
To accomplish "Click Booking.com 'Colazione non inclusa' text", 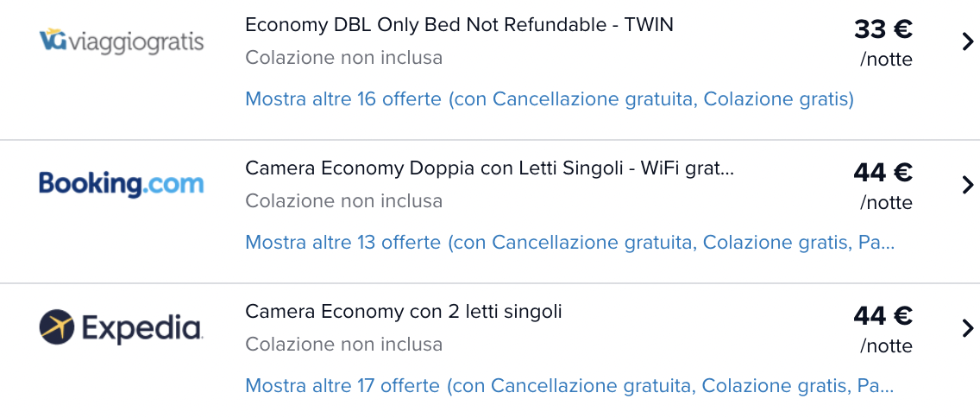I will click(x=343, y=201).
